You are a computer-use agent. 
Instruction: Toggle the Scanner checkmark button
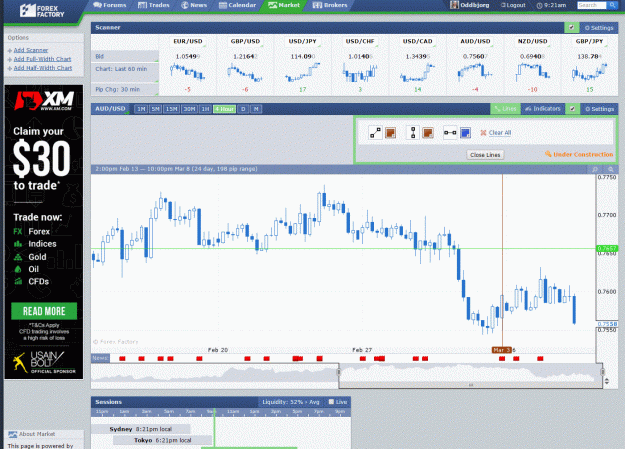tap(572, 28)
